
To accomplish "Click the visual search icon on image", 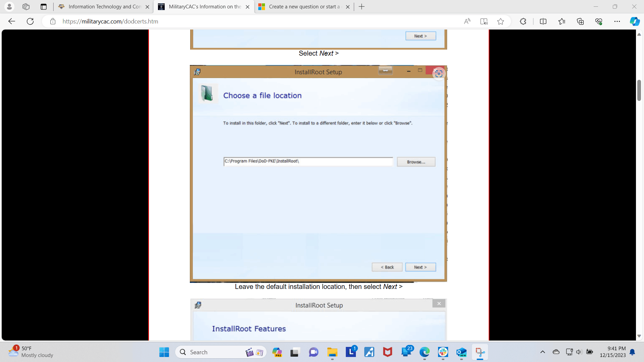I will coord(439,74).
